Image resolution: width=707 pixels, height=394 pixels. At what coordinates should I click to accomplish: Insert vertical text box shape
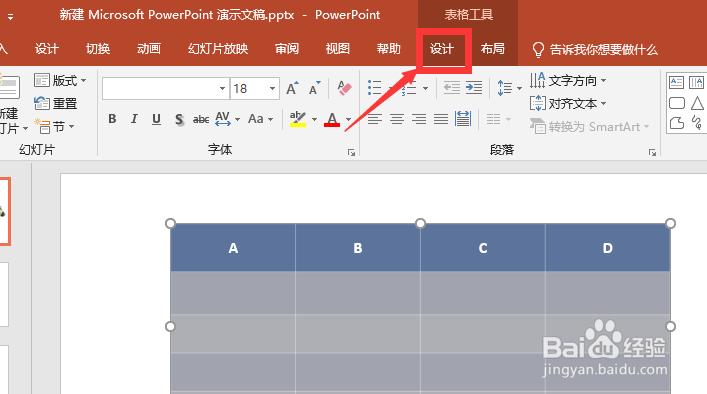(697, 82)
